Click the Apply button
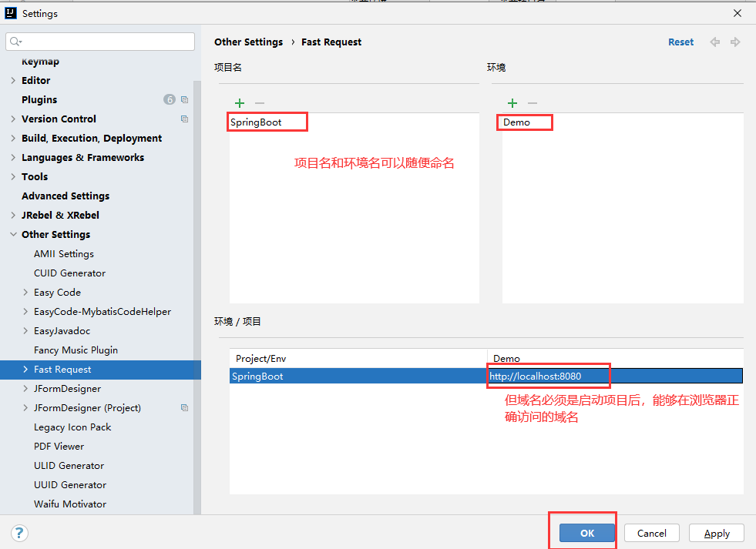Screen dimensions: 756x549 [x=716, y=533]
